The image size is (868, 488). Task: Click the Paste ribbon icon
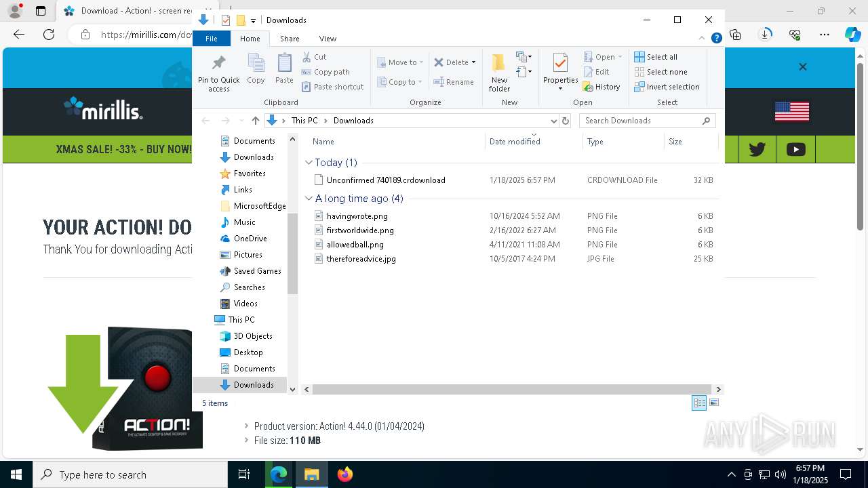284,69
